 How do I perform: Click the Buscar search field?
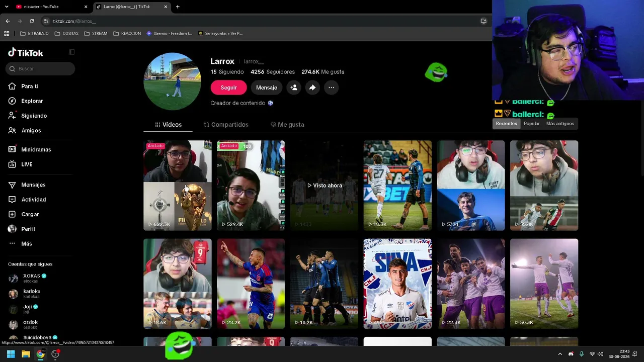click(x=40, y=69)
